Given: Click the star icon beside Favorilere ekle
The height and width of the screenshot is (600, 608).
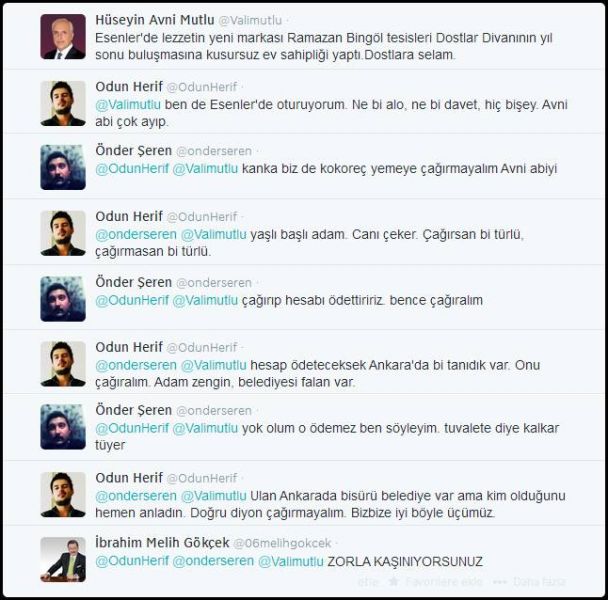Looking at the screenshot, I should pos(394,581).
